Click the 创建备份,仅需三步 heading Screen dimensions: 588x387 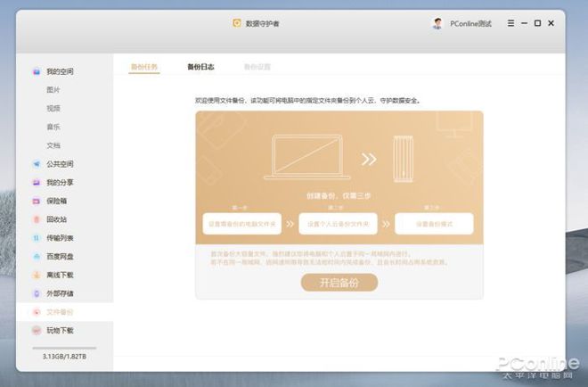pos(339,195)
